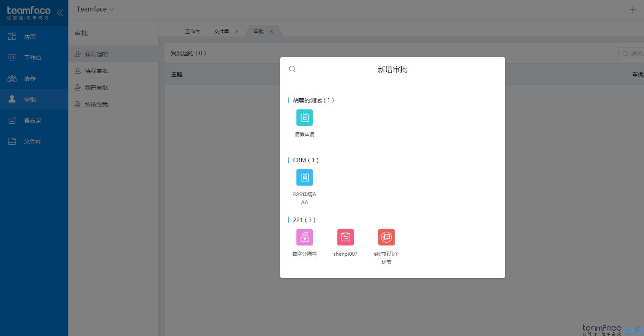Close the 审批 tab

tap(271, 32)
